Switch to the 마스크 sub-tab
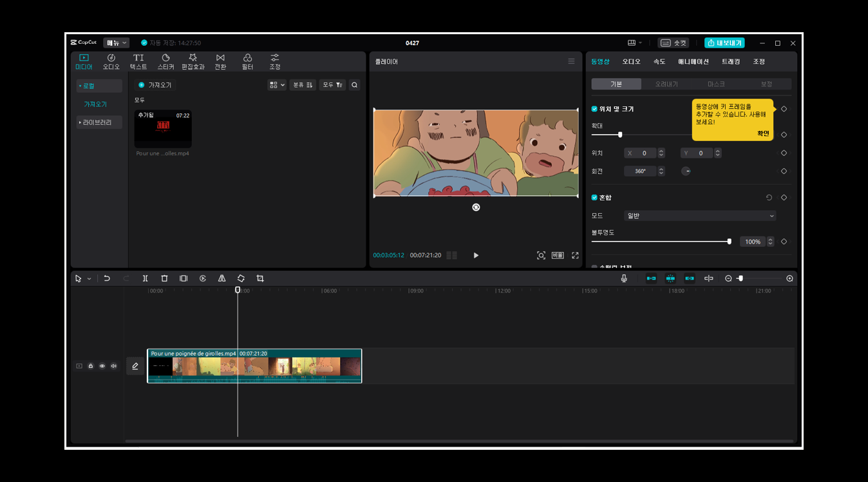The width and height of the screenshot is (868, 482). click(x=716, y=84)
